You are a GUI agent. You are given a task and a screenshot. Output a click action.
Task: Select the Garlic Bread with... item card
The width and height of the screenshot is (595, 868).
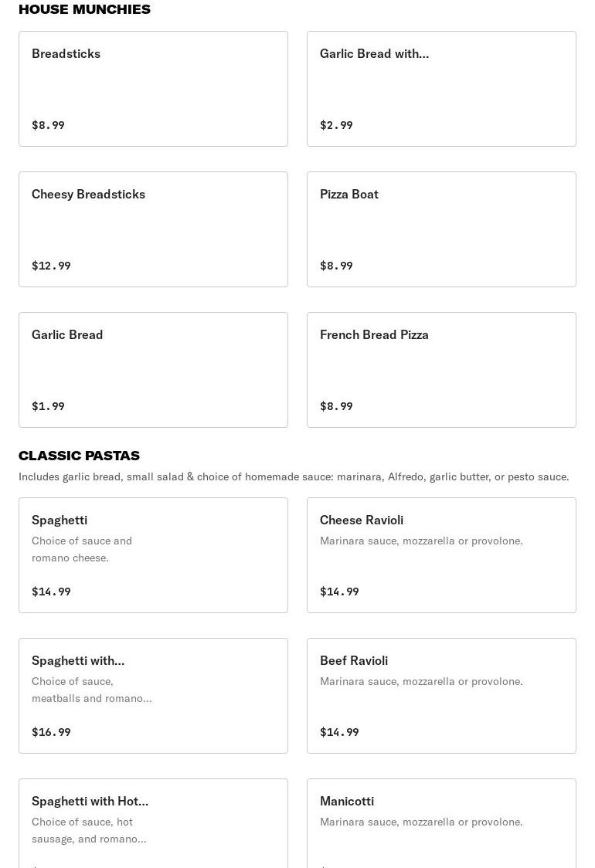click(x=441, y=89)
